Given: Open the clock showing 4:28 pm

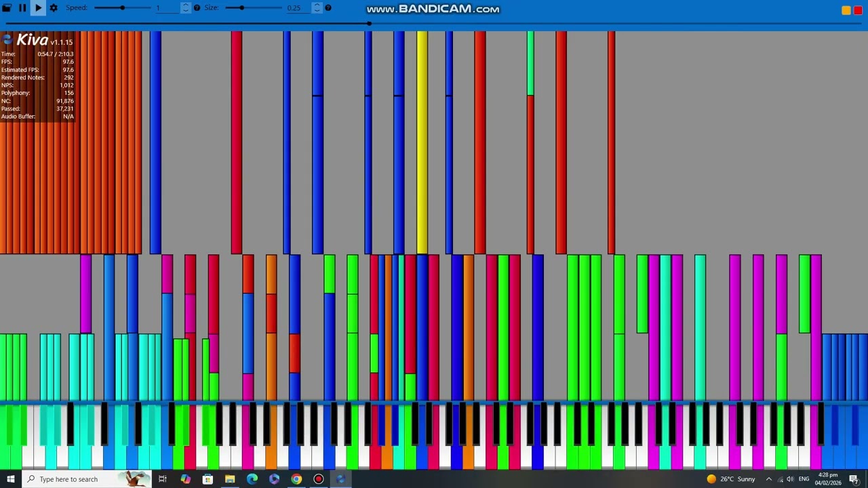Looking at the screenshot, I should pyautogui.click(x=828, y=479).
